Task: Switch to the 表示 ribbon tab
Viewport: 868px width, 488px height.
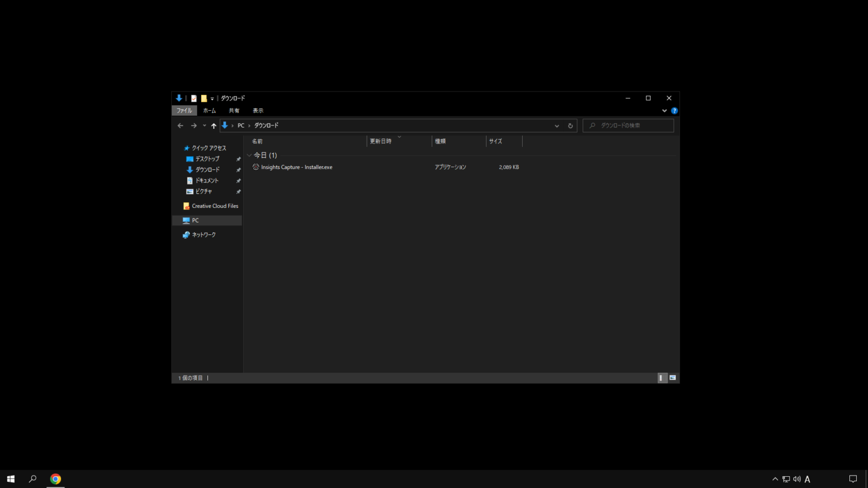Action: [258, 110]
